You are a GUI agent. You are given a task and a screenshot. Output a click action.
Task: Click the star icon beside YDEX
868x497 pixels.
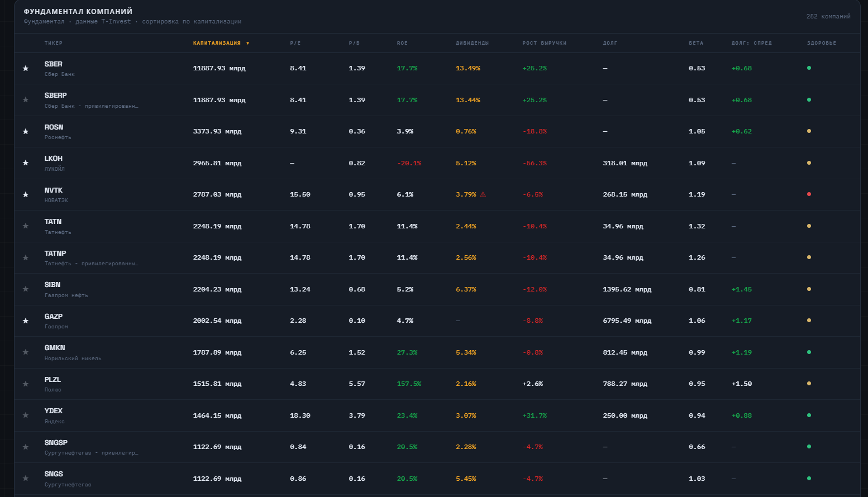(26, 415)
